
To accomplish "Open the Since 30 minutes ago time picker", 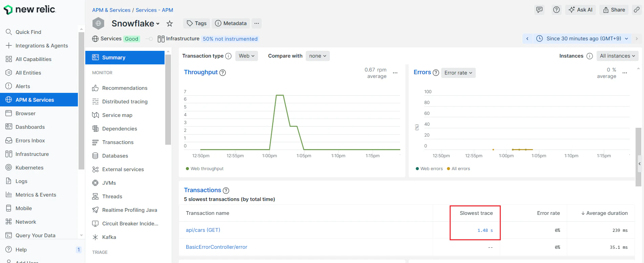I will click(582, 39).
